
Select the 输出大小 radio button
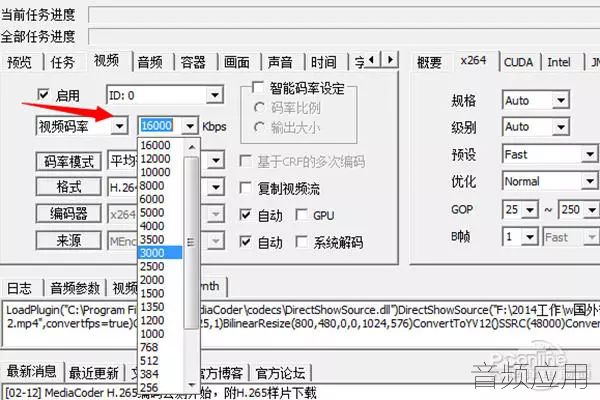click(259, 127)
